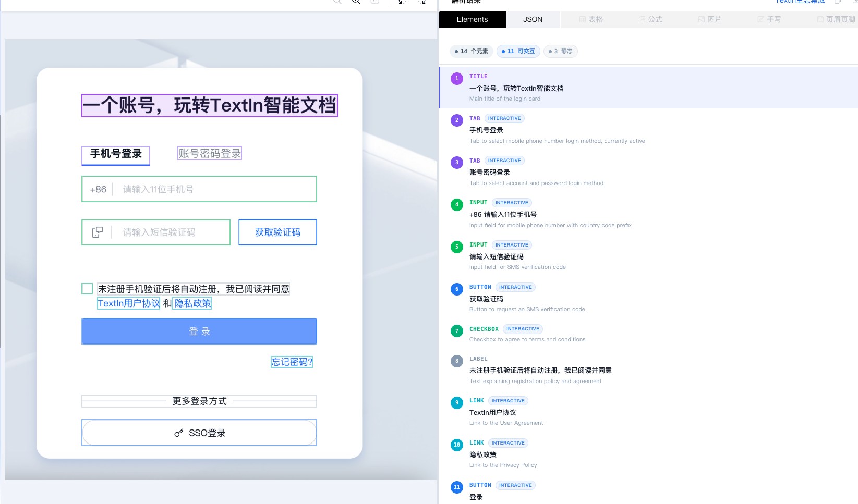Click the SMS code icon in verification field

point(98,232)
